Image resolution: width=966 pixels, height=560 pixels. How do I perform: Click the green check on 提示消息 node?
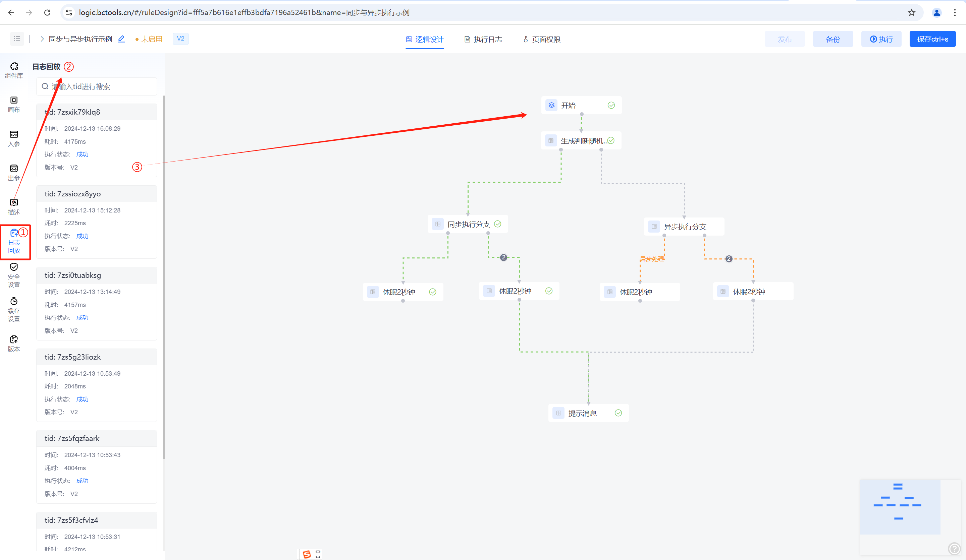click(618, 413)
